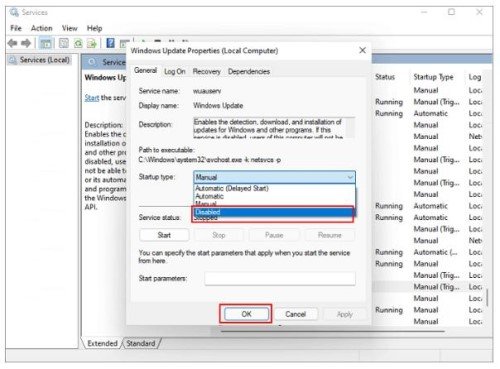The height and width of the screenshot is (369, 500).
Task: Click the Forward arrow in Services toolbar
Action: click(26, 43)
